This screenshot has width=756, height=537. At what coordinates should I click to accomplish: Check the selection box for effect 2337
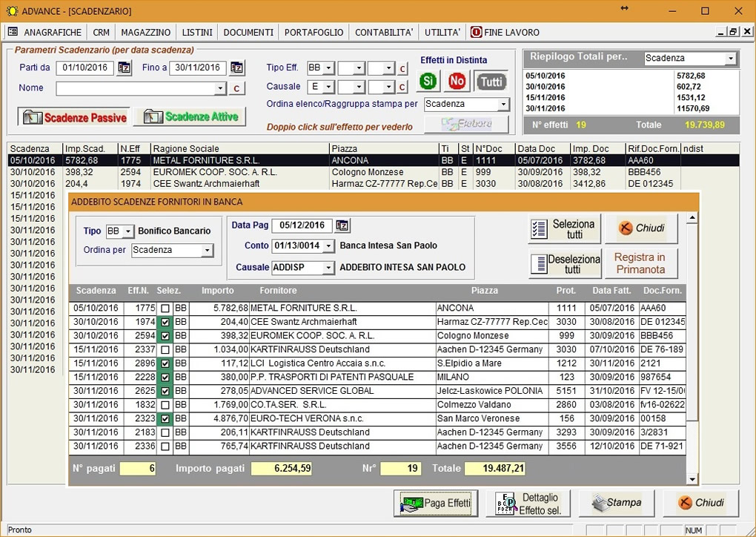coord(165,349)
